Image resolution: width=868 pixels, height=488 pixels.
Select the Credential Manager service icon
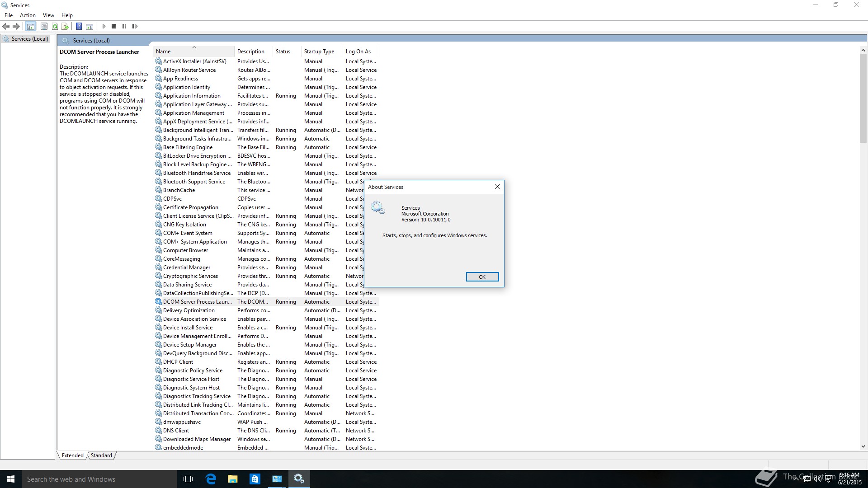click(158, 267)
